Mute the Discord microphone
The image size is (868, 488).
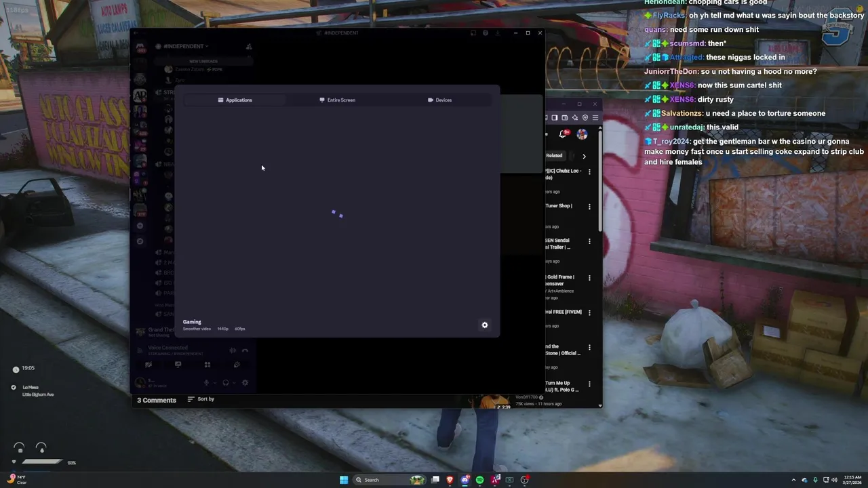tap(207, 383)
